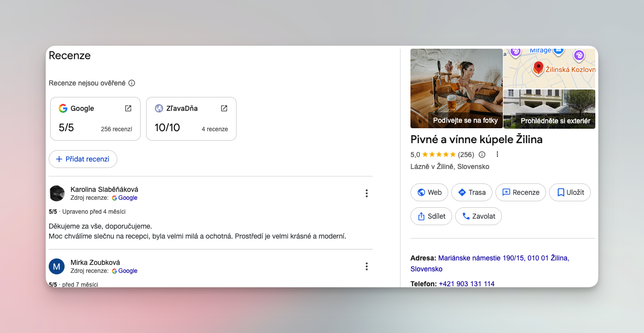Viewport: 644px width, 333px height.
Task: Save the place with Uložit button
Action: point(569,192)
